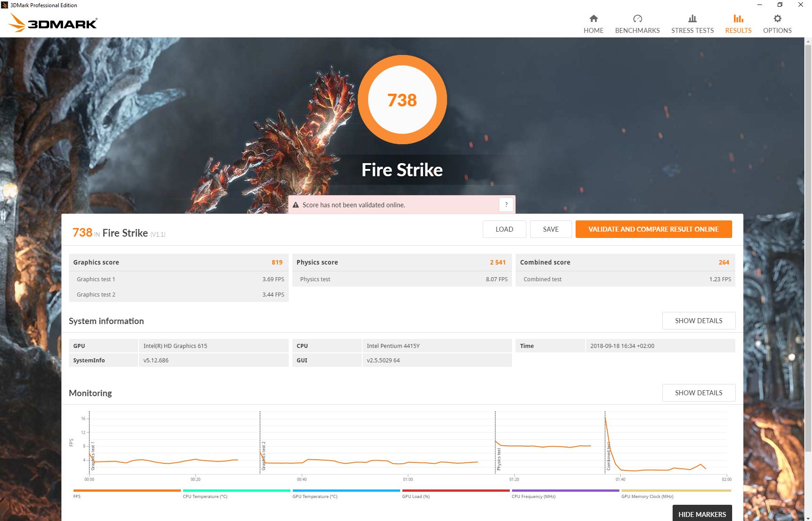812x521 pixels.
Task: Click the GPU value Intel(R) HD Graphics 615
Action: coord(175,346)
